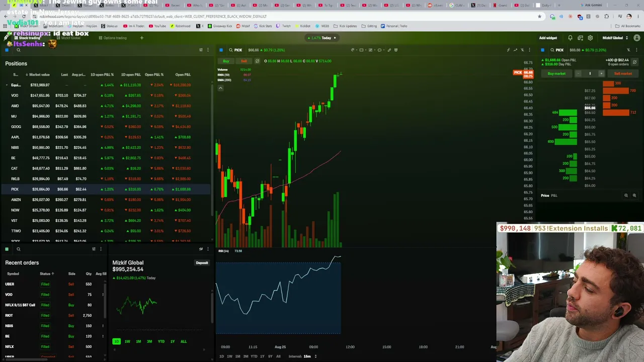Screen dimensions: 644x362
Task: Select the 1W range on account graph
Action: tap(127, 341)
